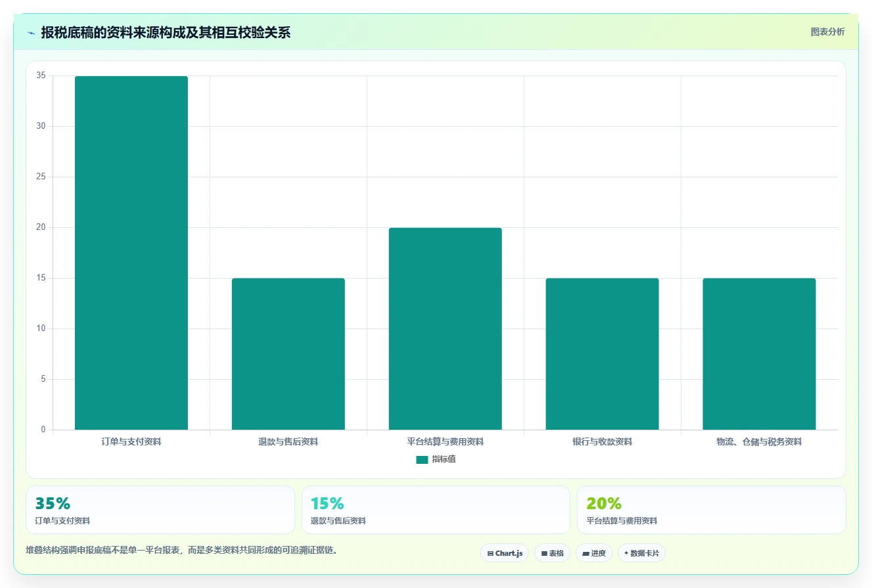Click the y-axis value 0
Screen dimensions: 872x588
[x=43, y=430]
